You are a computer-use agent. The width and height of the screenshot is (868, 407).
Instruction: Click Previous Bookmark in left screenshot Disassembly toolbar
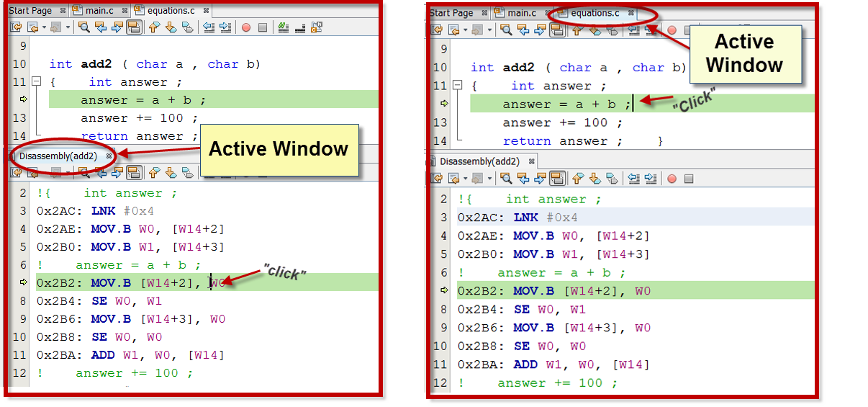[154, 172]
